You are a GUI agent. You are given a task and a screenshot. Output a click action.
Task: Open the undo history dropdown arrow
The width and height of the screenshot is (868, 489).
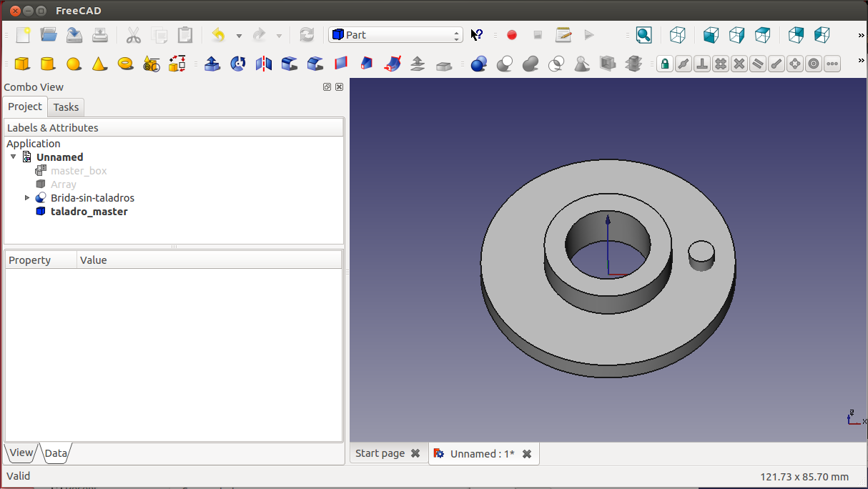pyautogui.click(x=239, y=36)
